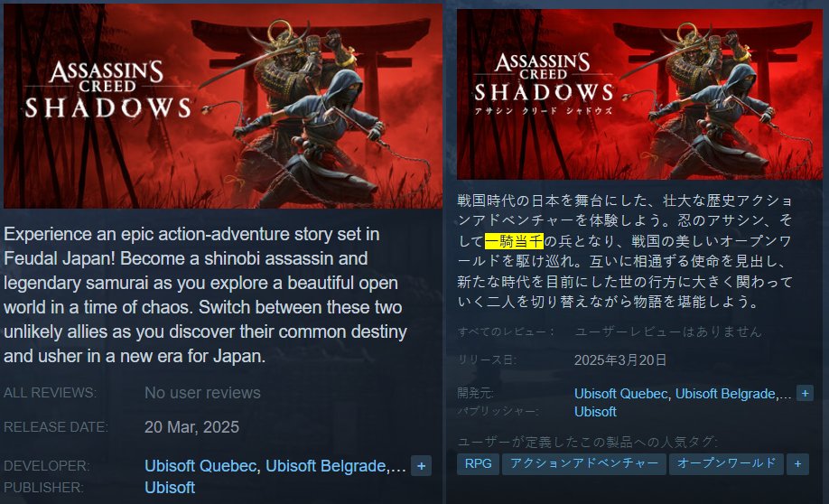The width and height of the screenshot is (829, 504).
Task: Open Ubisoft Quebec link in the Japanese panel
Action: click(x=620, y=394)
